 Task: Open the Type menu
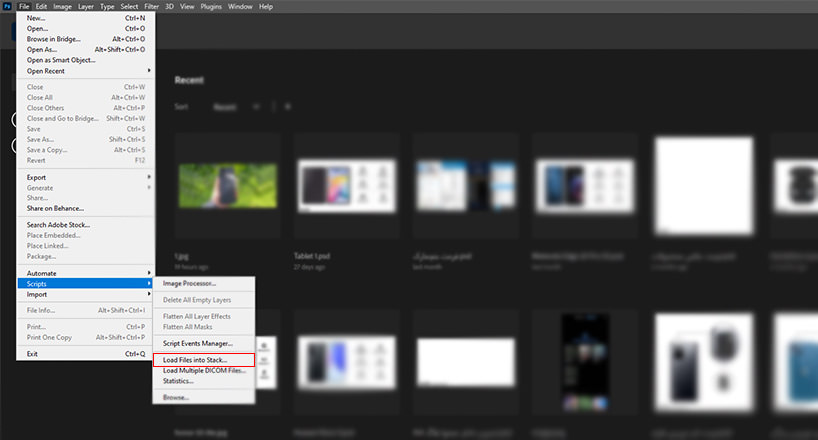point(107,6)
